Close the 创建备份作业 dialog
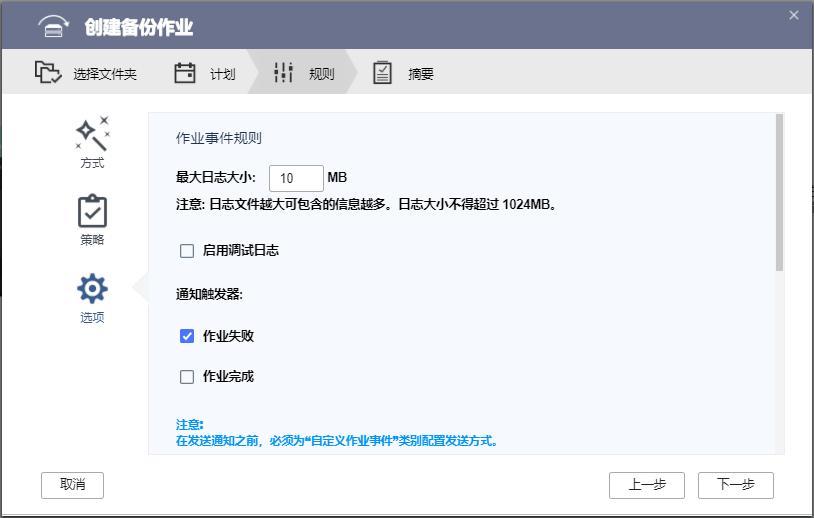Screen dimensions: 814x518 794,16
